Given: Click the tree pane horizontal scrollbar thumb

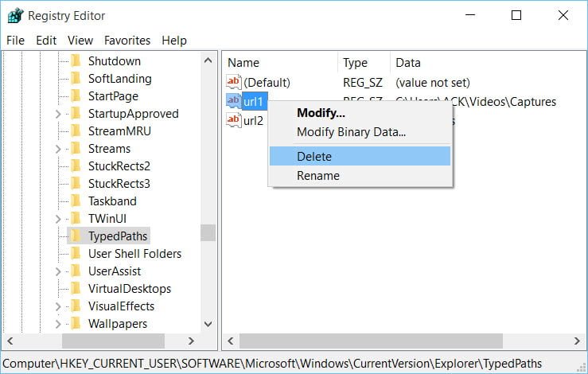Looking at the screenshot, I should [x=113, y=341].
